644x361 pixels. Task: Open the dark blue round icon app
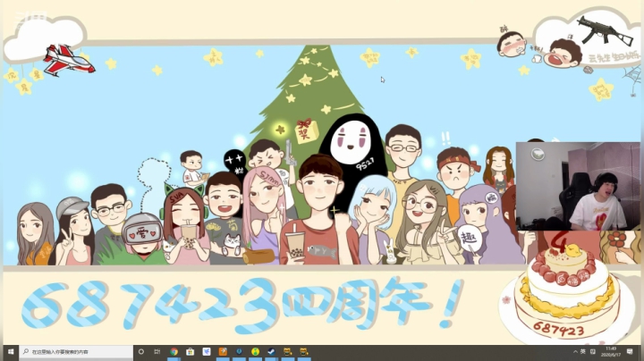pos(239,351)
